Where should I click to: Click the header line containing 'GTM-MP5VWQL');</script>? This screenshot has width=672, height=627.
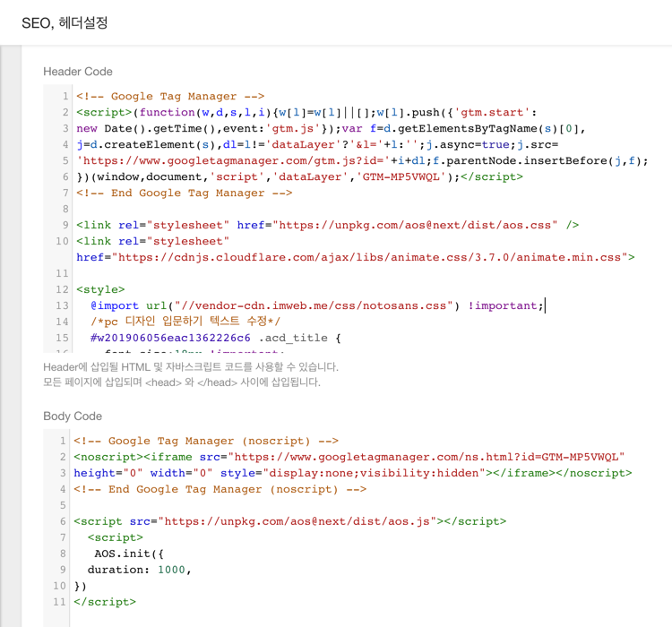click(299, 176)
